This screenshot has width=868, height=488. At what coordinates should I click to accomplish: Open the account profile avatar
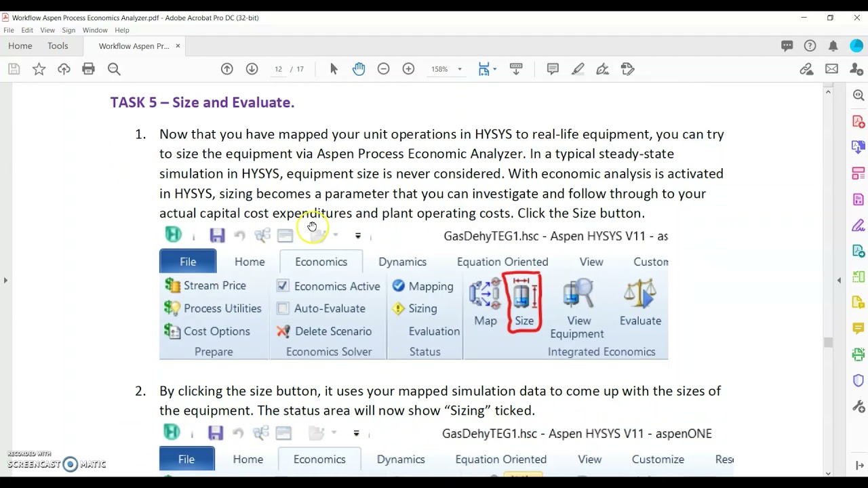pyautogui.click(x=856, y=46)
